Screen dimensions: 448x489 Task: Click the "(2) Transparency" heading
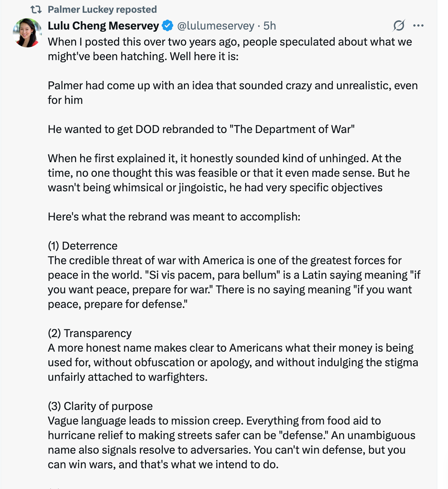[90, 333]
